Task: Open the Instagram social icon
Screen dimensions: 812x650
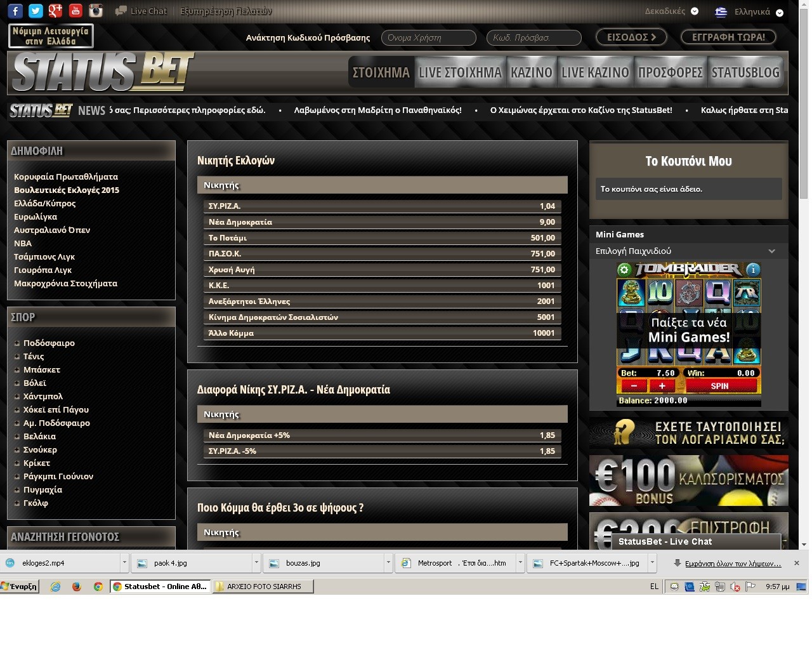Action: [x=96, y=11]
